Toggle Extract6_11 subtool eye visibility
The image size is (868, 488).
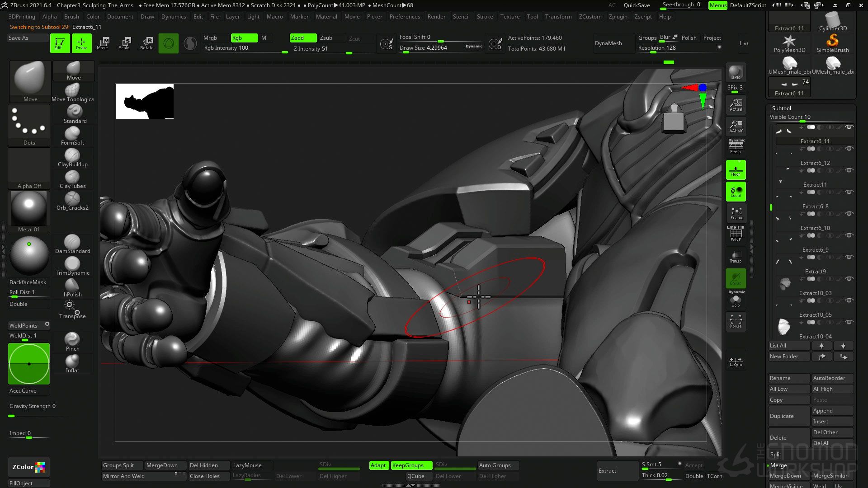849,127
